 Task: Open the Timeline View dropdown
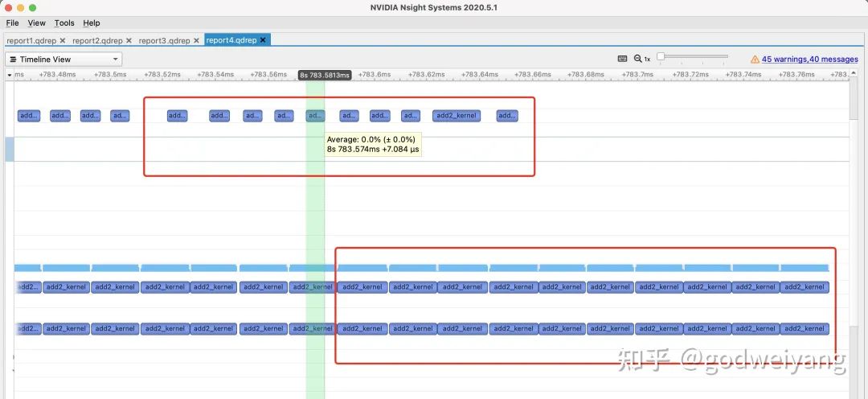[x=63, y=60]
